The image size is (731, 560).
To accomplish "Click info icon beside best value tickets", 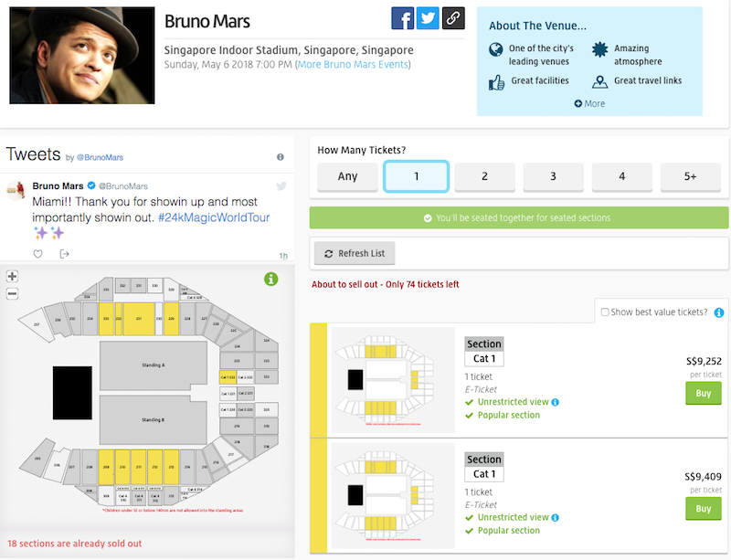I will [x=719, y=312].
